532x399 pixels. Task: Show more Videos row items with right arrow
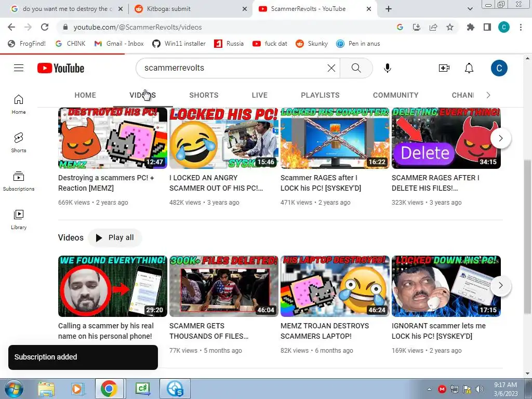tap(501, 285)
